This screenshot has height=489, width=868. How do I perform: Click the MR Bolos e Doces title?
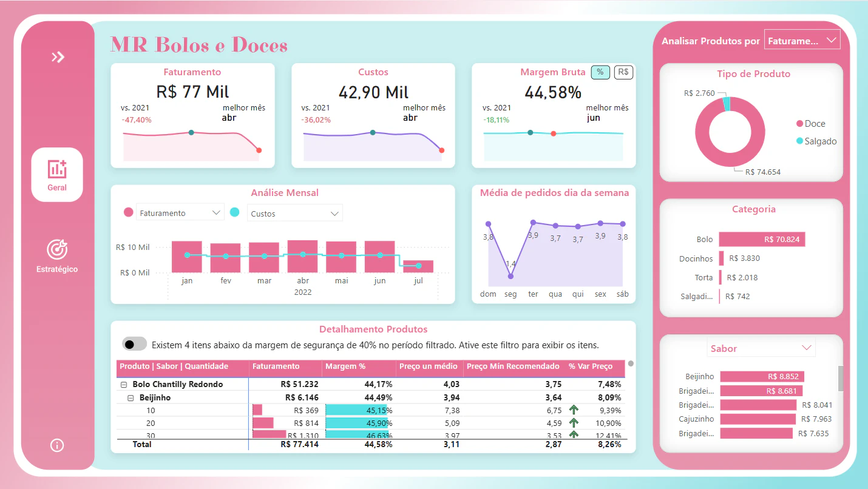(199, 45)
